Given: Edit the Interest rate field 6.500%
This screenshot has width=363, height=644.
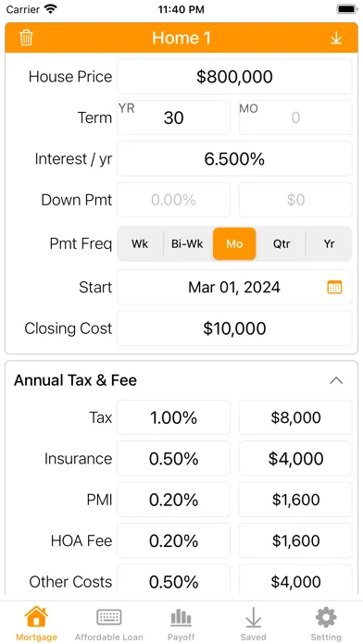Looking at the screenshot, I should coord(234,158).
